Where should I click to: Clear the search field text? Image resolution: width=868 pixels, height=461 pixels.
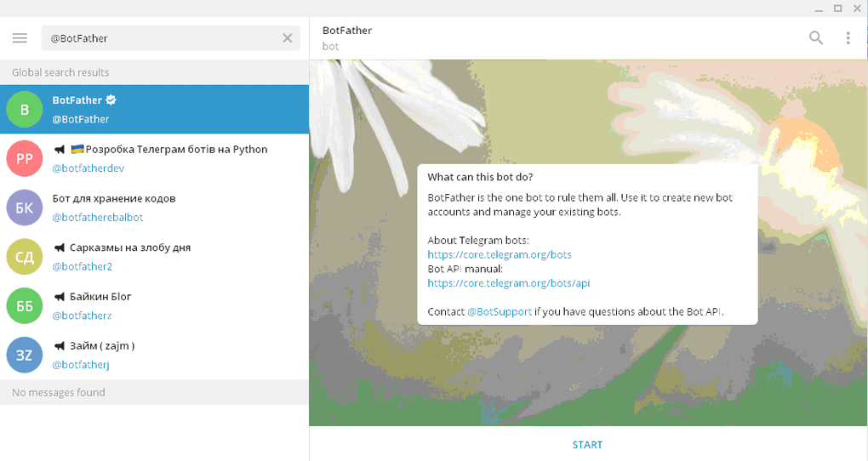[287, 38]
